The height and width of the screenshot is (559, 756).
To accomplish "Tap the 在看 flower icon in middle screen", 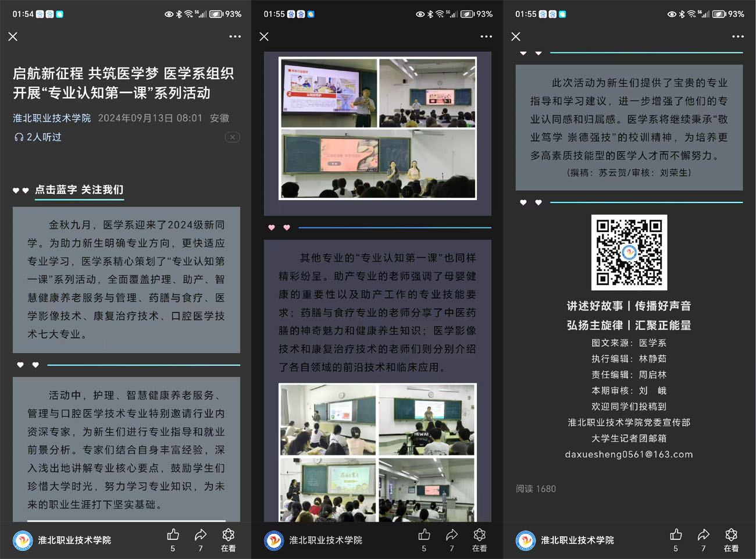I will (480, 535).
